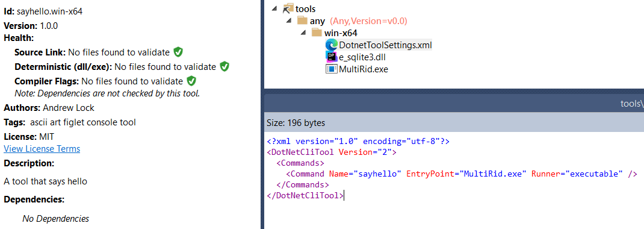Click the win-x64 folder icon
Image resolution: width=644 pixels, height=229 pixels.
pos(317,33)
